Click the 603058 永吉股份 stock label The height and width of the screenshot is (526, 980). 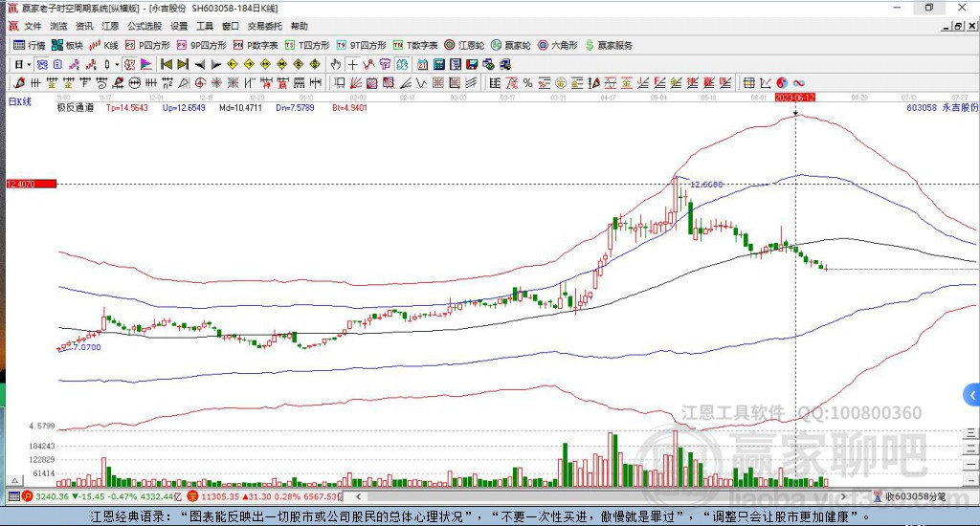pos(942,107)
